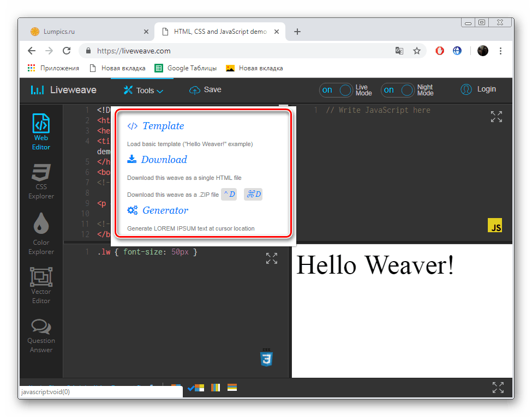Open the Tools dropdown menu
The image size is (532, 417).
[x=143, y=89]
